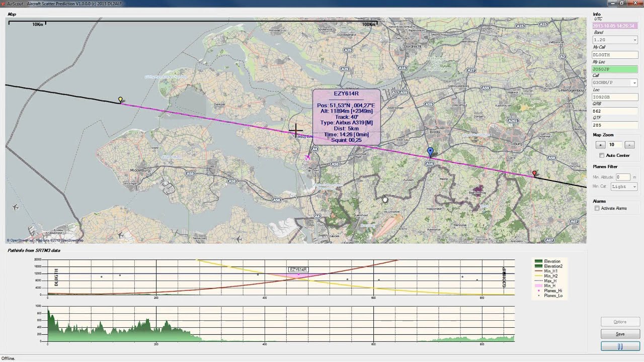The width and height of the screenshot is (644, 362).
Task: Enable the Auto Center checkbox
Action: tap(602, 155)
